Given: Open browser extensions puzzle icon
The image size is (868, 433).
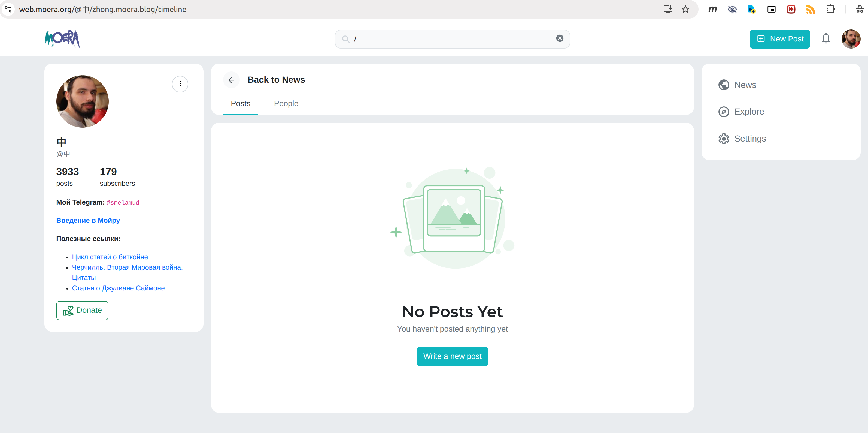Looking at the screenshot, I should (831, 9).
